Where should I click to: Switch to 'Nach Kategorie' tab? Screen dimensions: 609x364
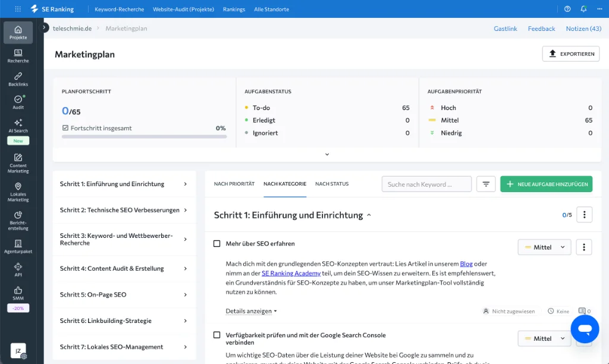click(285, 184)
